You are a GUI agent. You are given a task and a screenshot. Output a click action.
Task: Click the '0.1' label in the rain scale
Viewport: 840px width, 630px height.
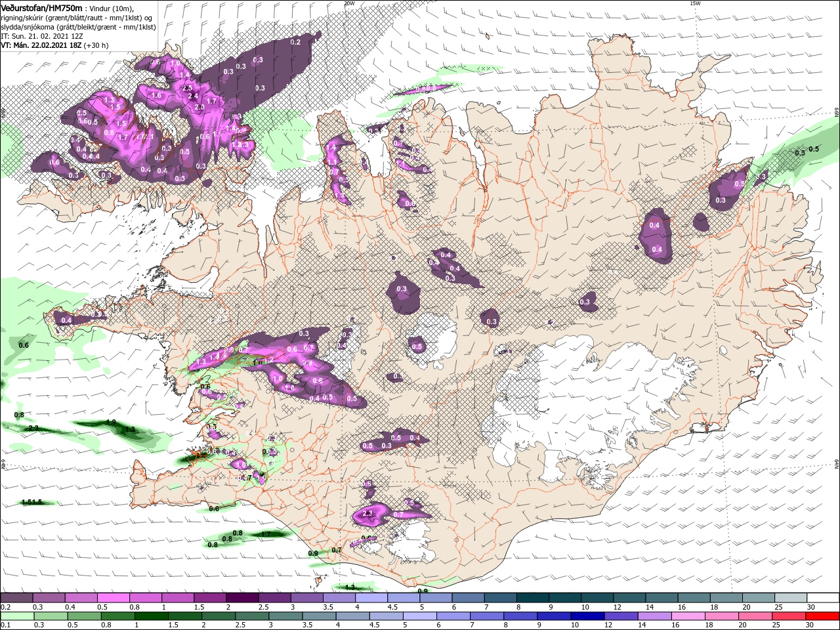[5, 625]
